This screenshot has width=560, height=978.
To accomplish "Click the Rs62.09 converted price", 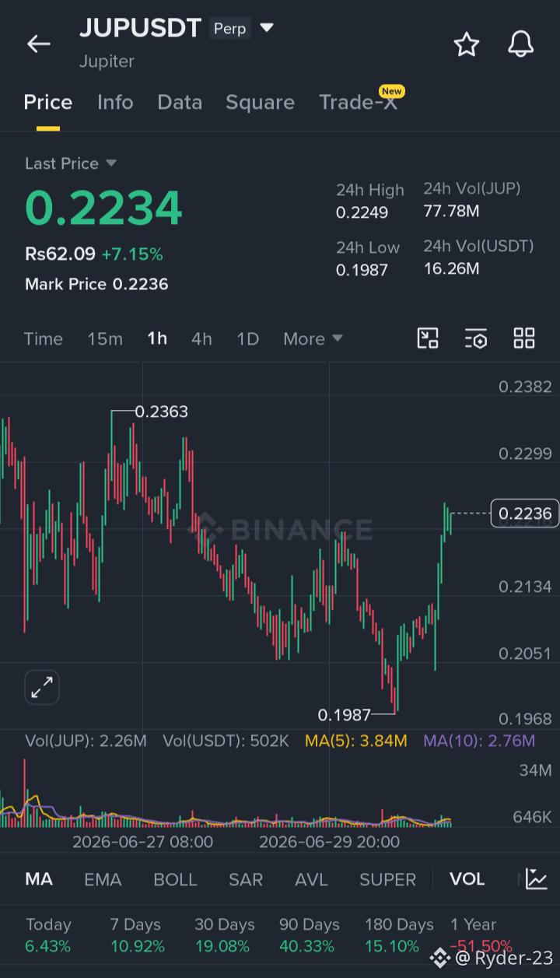I will (60, 254).
